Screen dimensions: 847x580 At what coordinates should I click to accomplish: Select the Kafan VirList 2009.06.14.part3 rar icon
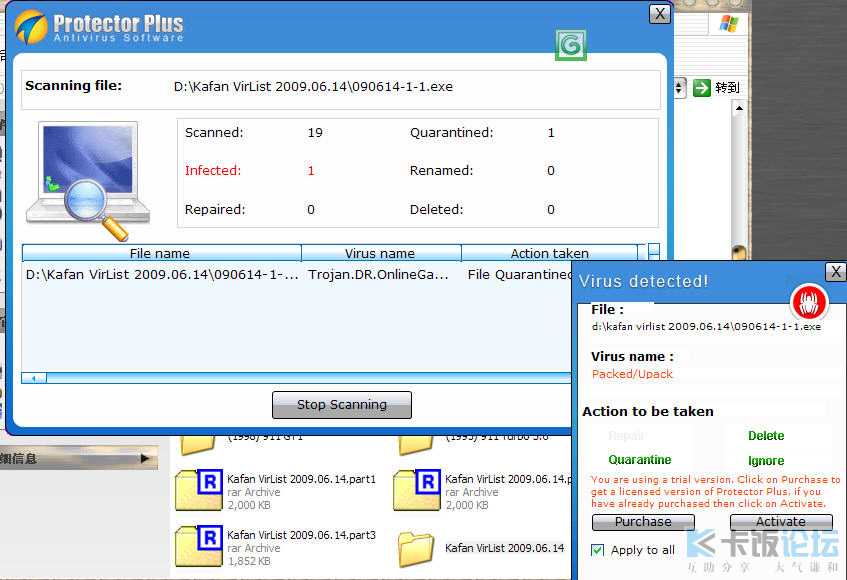click(199, 545)
